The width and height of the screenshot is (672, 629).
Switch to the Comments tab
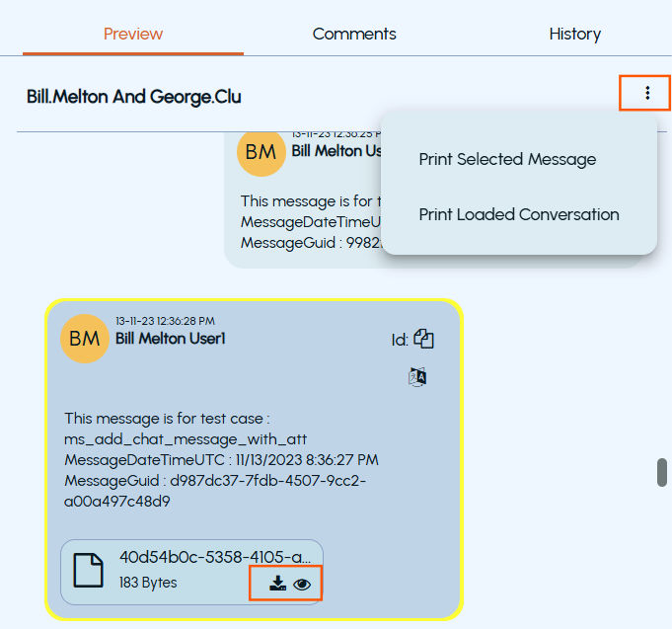[x=354, y=34]
